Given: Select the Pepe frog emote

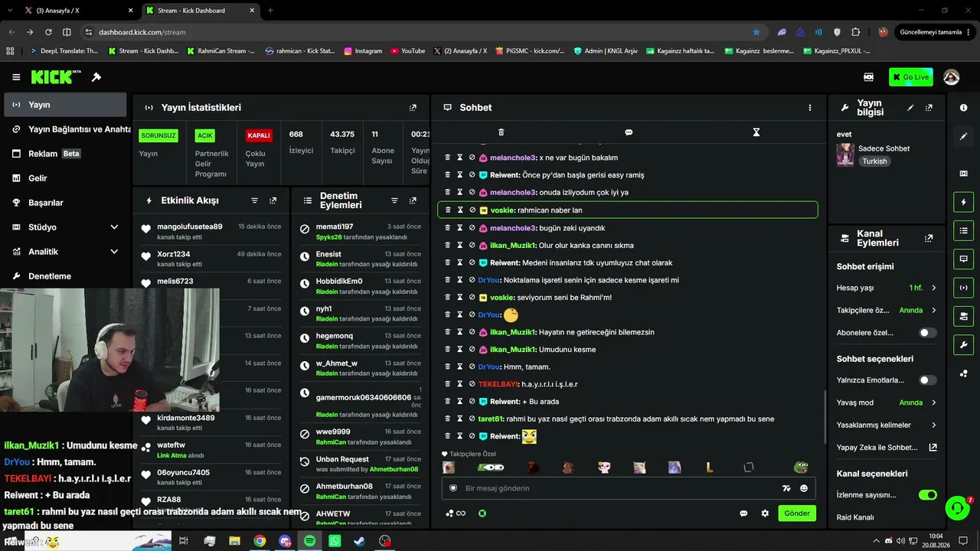Looking at the screenshot, I should [800, 467].
